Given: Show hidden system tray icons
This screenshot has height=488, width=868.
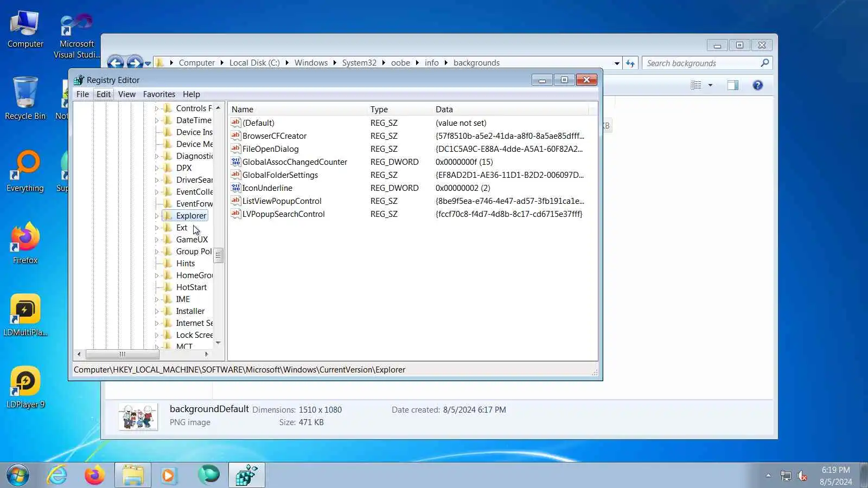Looking at the screenshot, I should click(x=768, y=476).
